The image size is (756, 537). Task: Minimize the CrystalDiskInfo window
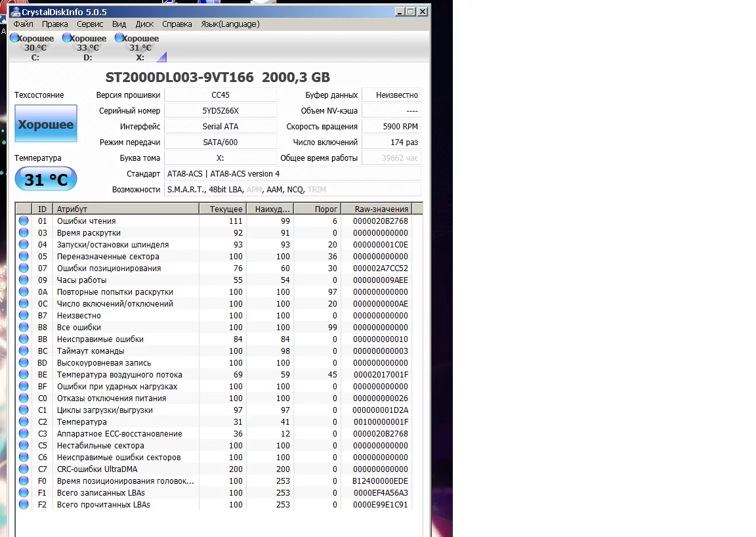tap(399, 12)
